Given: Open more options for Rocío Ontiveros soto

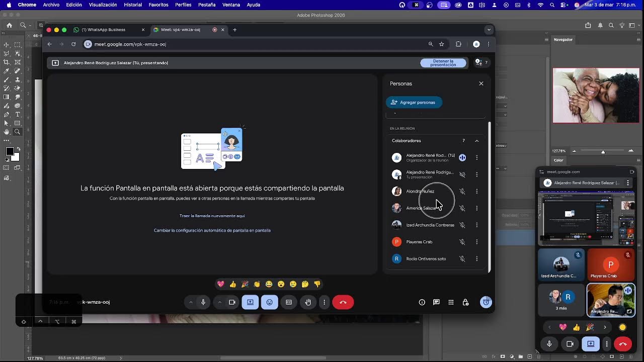Looking at the screenshot, I should [477, 258].
